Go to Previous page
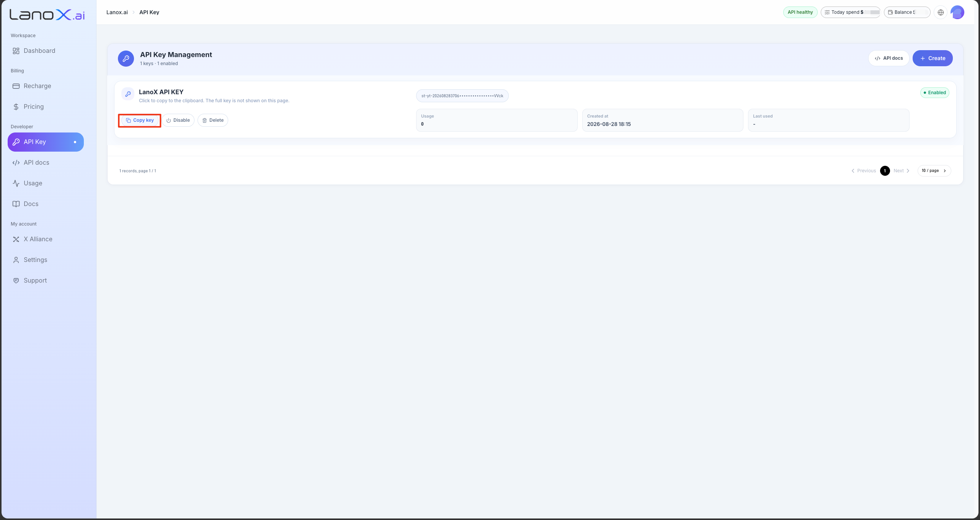Screen dimensions: 980x520 (x=864, y=171)
